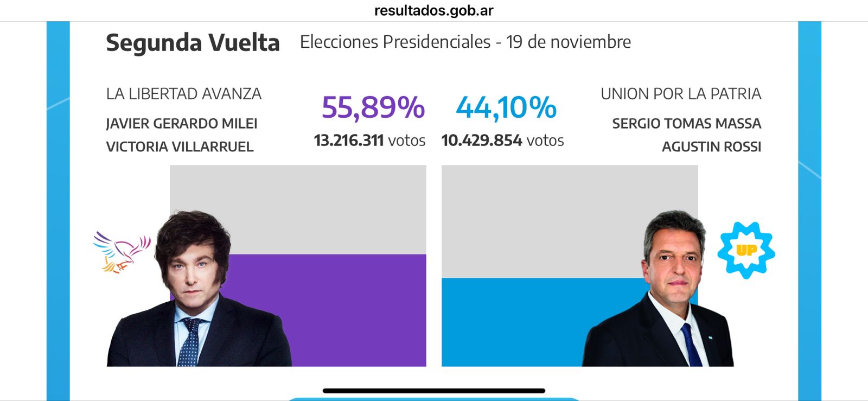Viewport: 868px width, 401px height.
Task: Click the La Libertad Avanza eagle logo
Action: 122,252
